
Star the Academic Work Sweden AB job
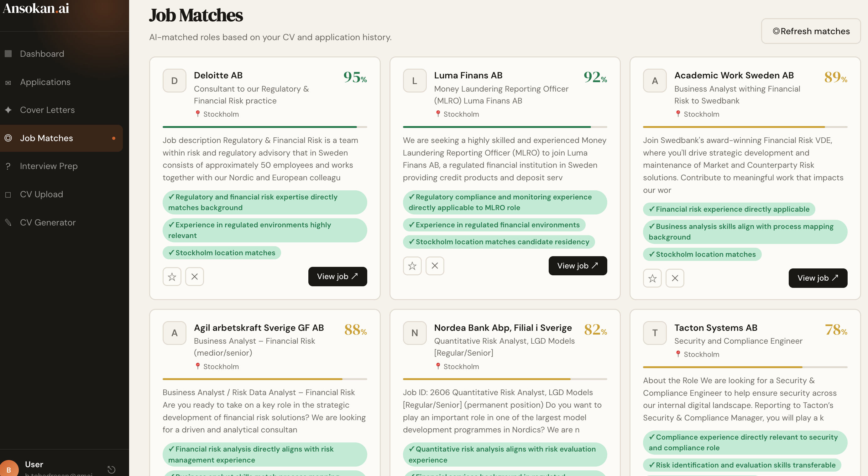click(652, 278)
